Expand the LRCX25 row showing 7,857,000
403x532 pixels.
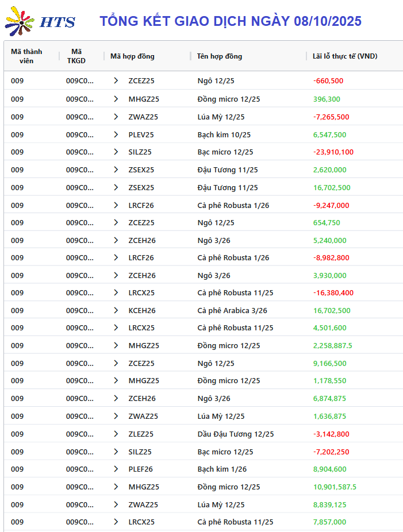tap(116, 522)
